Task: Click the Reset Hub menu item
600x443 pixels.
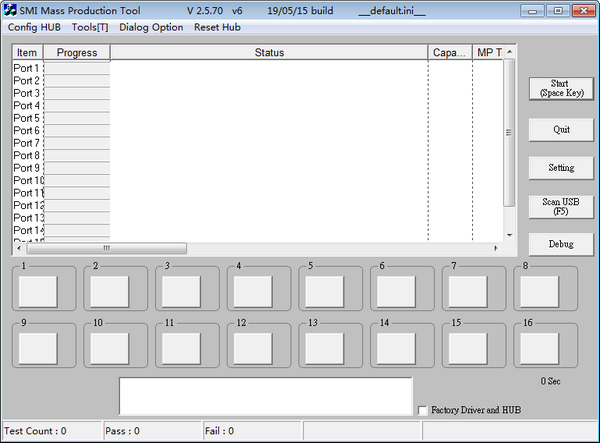Action: (217, 27)
